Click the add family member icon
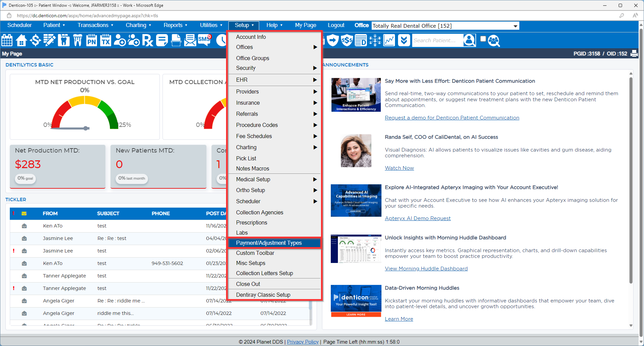The image size is (644, 346). [x=134, y=41]
